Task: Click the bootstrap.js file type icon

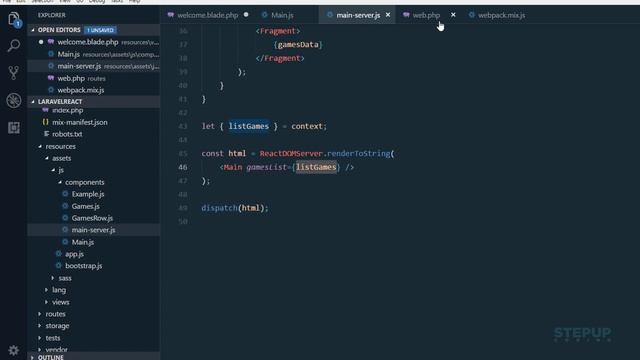Action: 58,266
